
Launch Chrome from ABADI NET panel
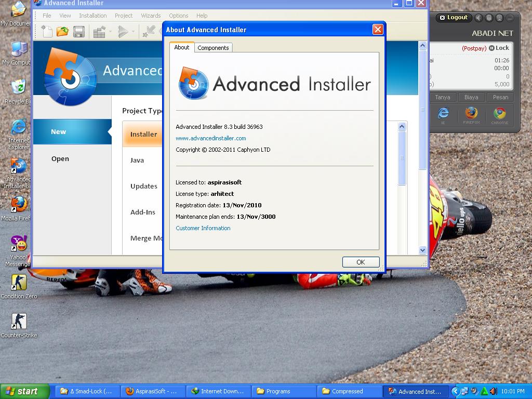(x=500, y=115)
